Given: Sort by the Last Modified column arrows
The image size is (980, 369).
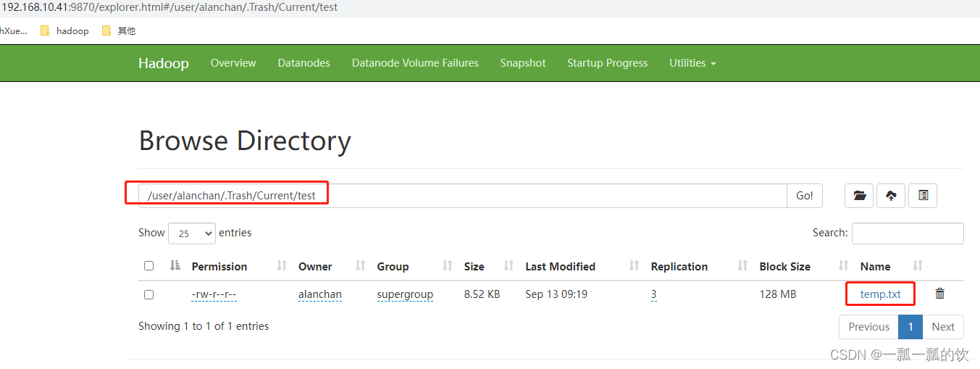Looking at the screenshot, I should tap(635, 266).
